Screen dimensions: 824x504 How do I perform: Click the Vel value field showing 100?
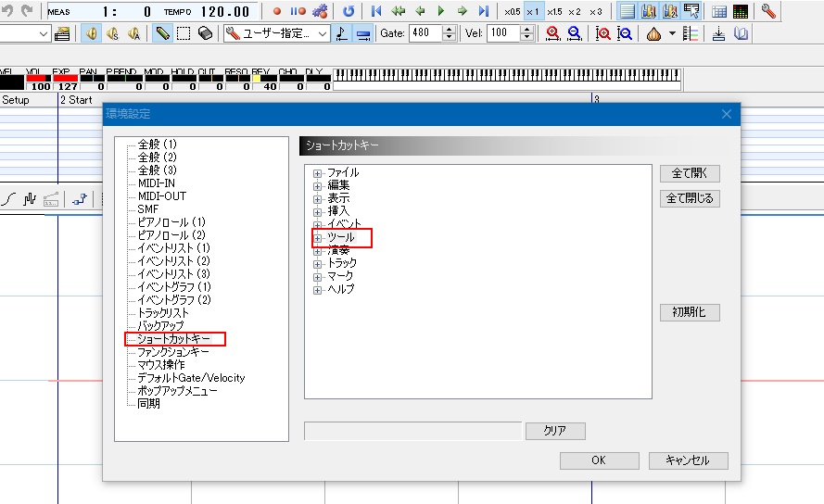point(504,33)
